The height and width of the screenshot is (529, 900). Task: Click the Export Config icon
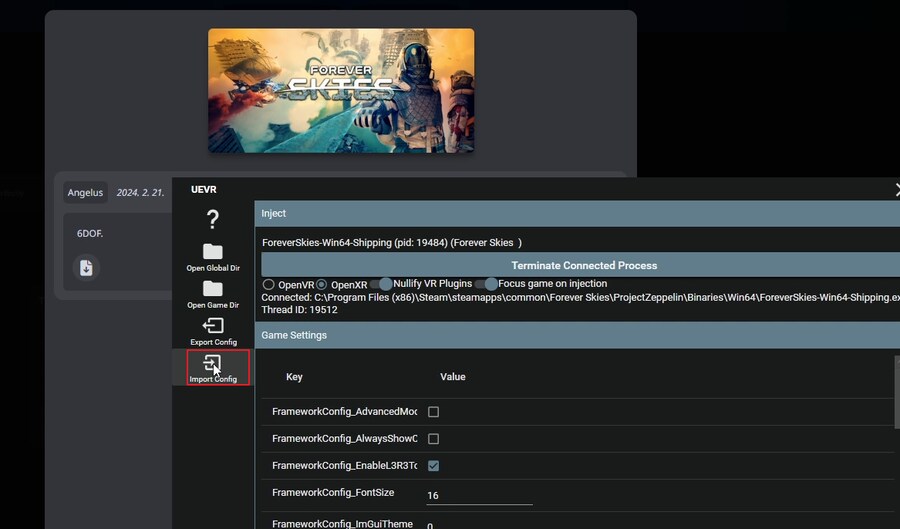[213, 325]
